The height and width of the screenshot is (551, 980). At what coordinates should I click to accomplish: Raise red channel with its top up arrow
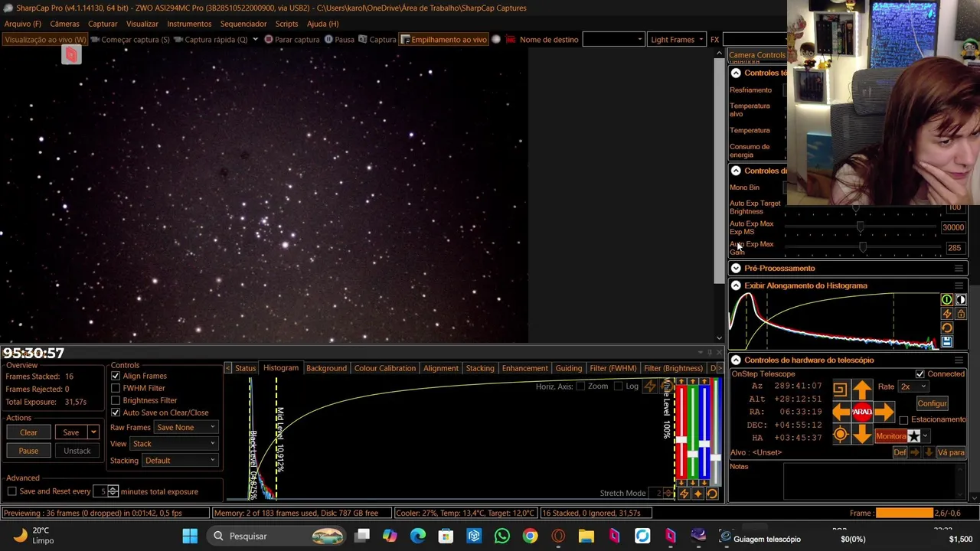[681, 381]
